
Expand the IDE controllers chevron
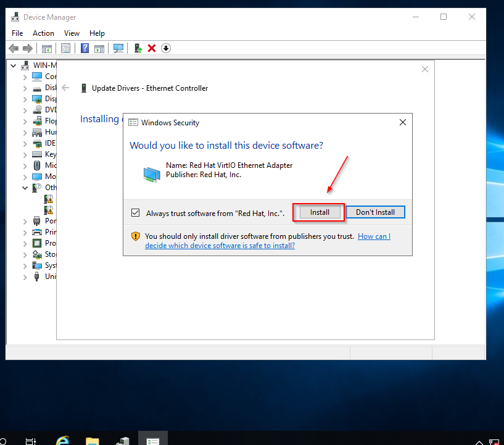[x=25, y=143]
